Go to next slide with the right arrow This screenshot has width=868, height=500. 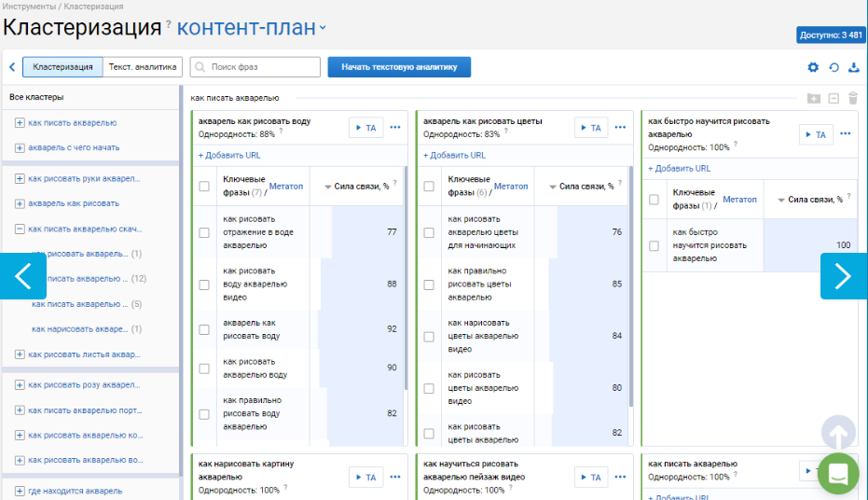[843, 276]
